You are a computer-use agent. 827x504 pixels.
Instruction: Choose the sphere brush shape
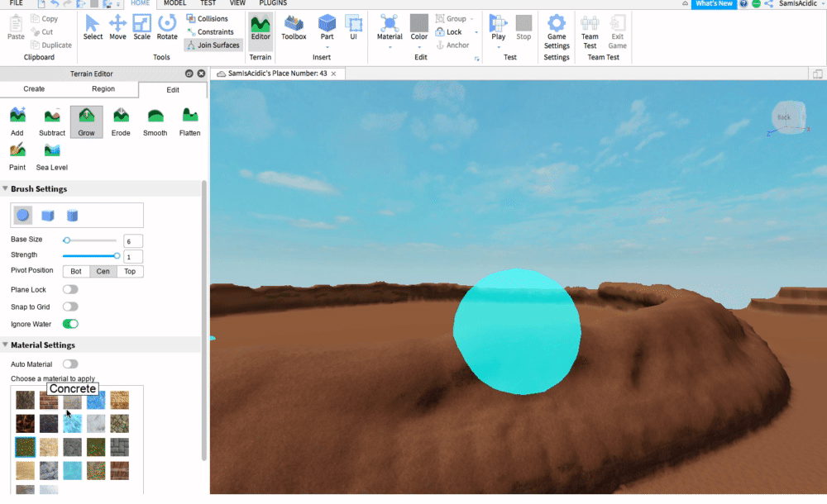[22, 215]
